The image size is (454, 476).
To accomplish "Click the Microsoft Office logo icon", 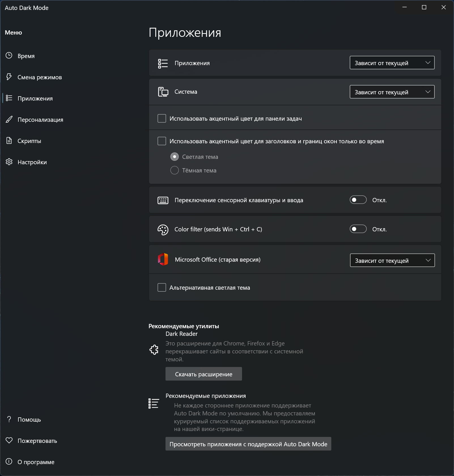I will click(163, 259).
